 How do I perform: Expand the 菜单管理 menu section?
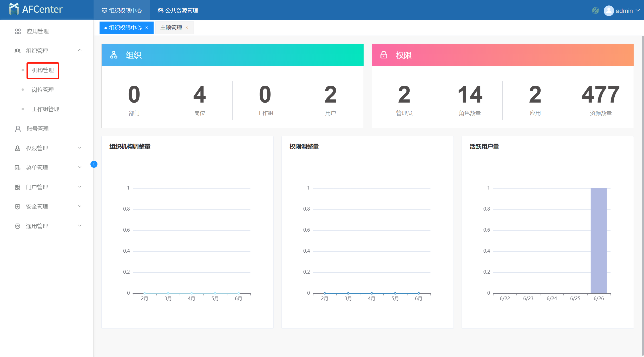(80, 167)
